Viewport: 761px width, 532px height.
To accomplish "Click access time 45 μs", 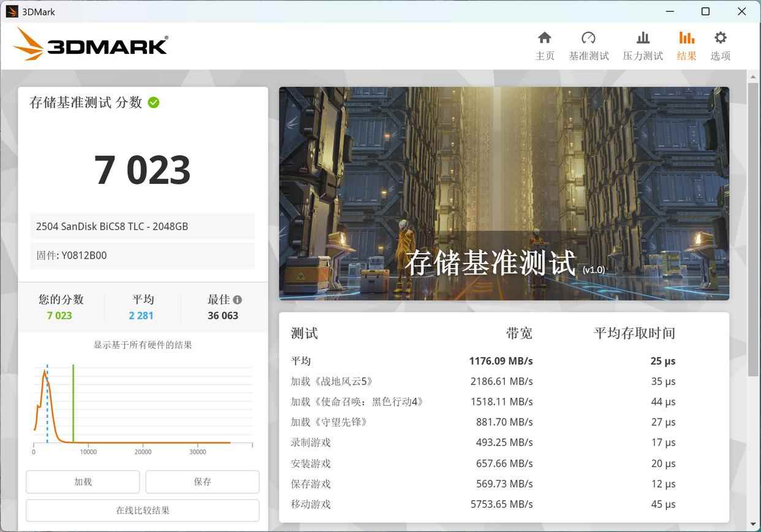I will [663, 504].
